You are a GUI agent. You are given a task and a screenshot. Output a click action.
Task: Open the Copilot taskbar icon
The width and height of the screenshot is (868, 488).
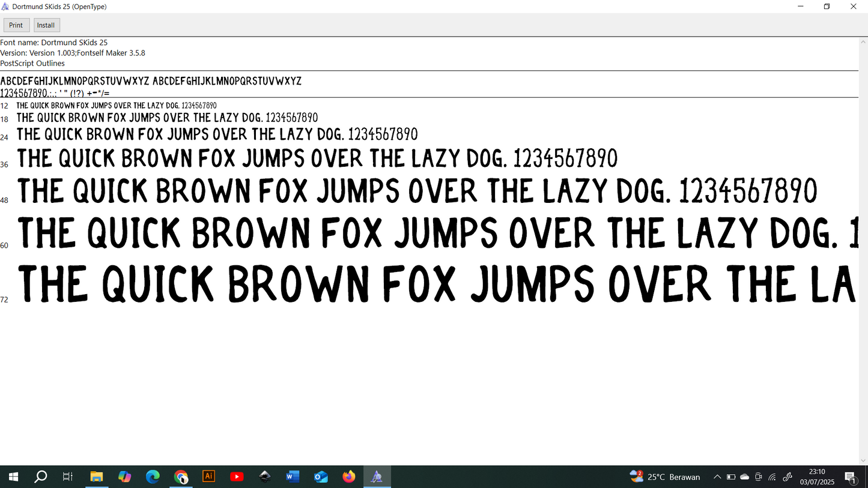[124, 477]
